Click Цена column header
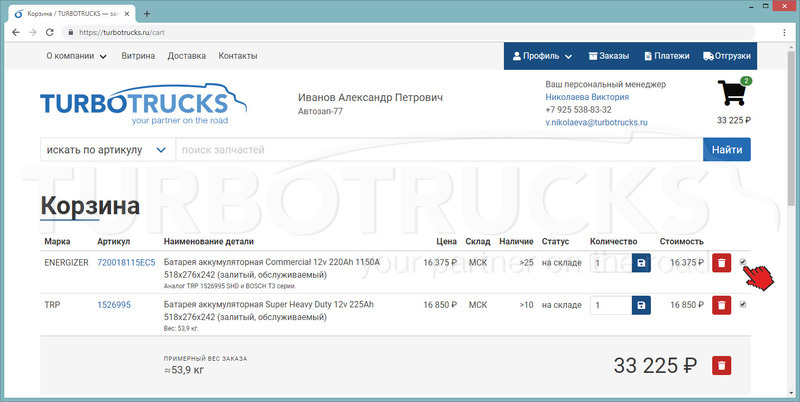Image resolution: width=800 pixels, height=402 pixels. (x=446, y=242)
